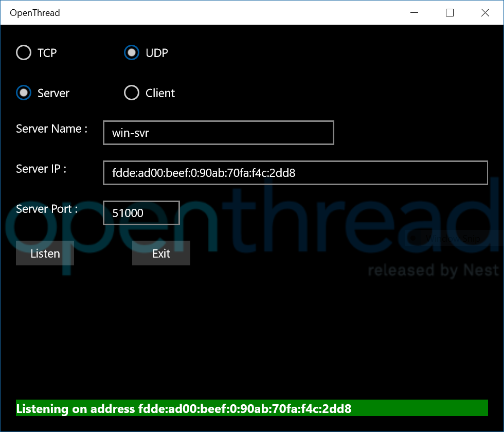Maximize the OpenThread window
Viewport: 504px width, 432px height.
click(x=449, y=12)
